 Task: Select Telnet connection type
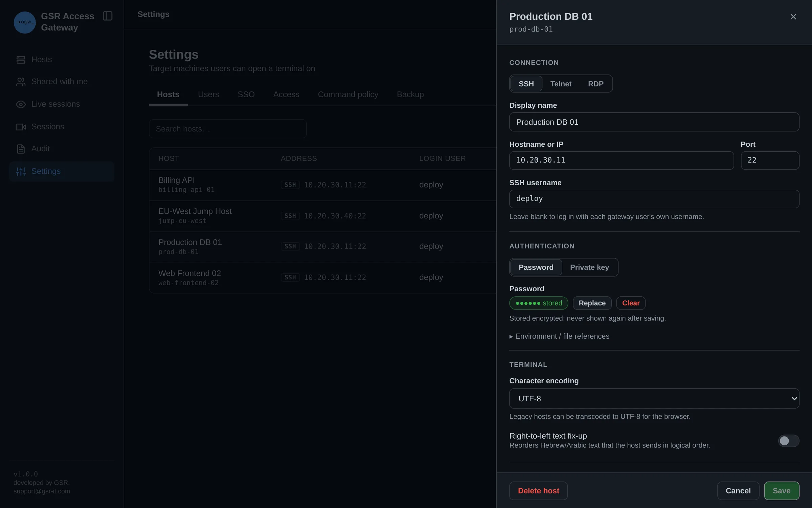point(561,84)
